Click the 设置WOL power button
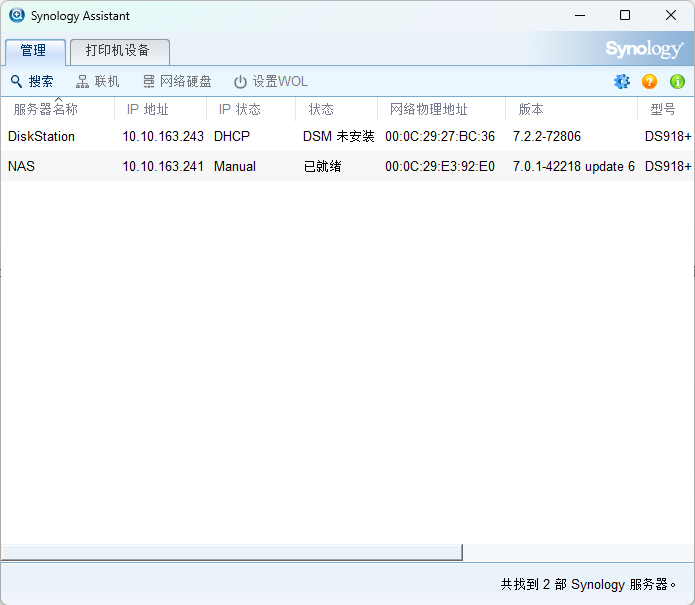The image size is (695, 605). tap(271, 82)
